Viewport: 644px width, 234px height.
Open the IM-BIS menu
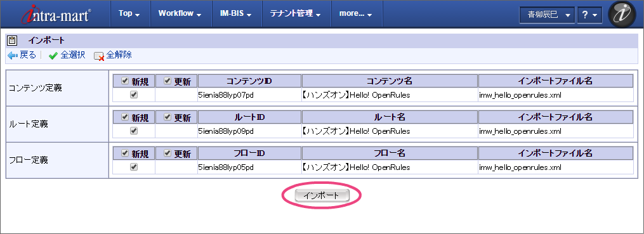click(237, 13)
